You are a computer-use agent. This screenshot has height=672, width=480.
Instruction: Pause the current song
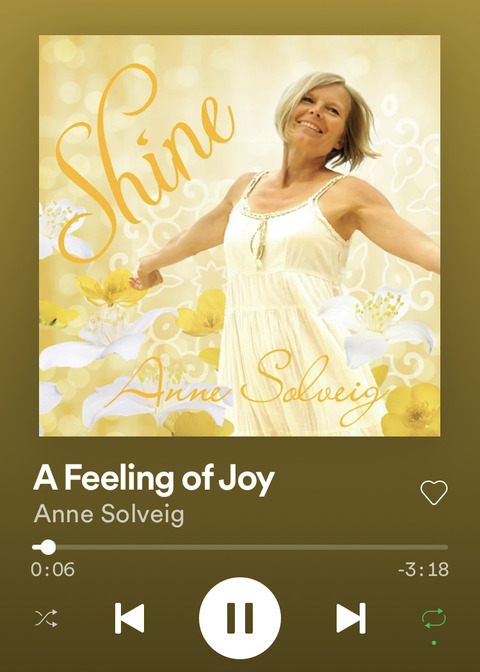point(240,618)
